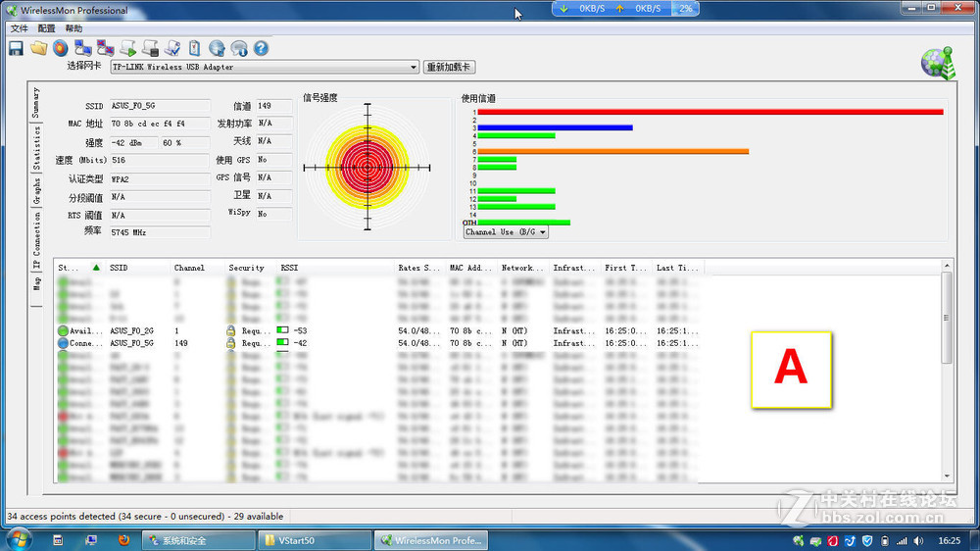980x551 pixels.
Task: Expand the 选择网卡 adapter dropdown
Action: [415, 68]
